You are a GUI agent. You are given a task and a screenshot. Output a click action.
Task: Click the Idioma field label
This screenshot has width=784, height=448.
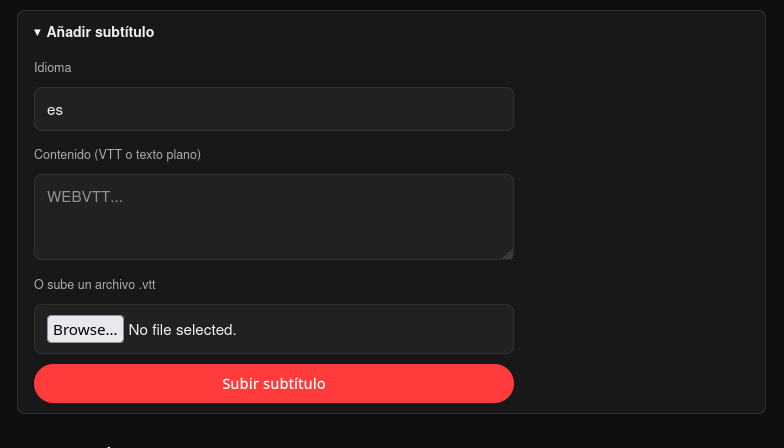tap(52, 68)
